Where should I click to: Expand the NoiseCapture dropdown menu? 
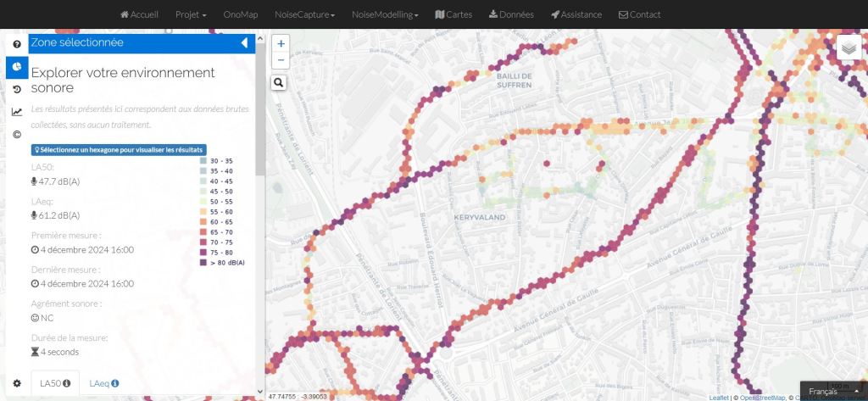pos(304,14)
